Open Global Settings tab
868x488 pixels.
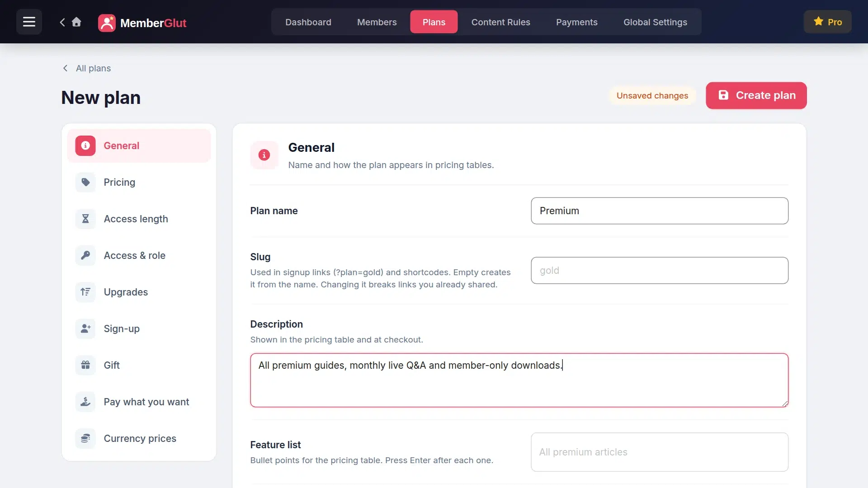(655, 22)
